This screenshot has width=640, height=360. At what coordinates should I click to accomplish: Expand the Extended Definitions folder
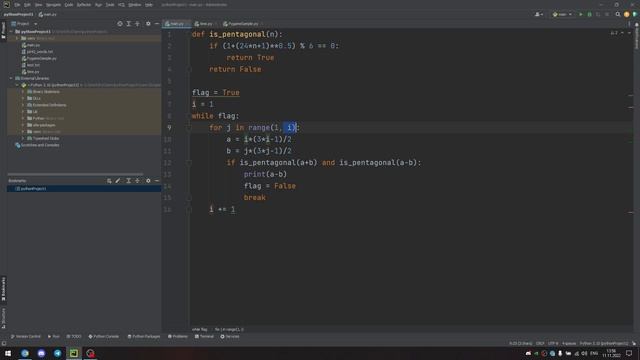pyautogui.click(x=23, y=105)
